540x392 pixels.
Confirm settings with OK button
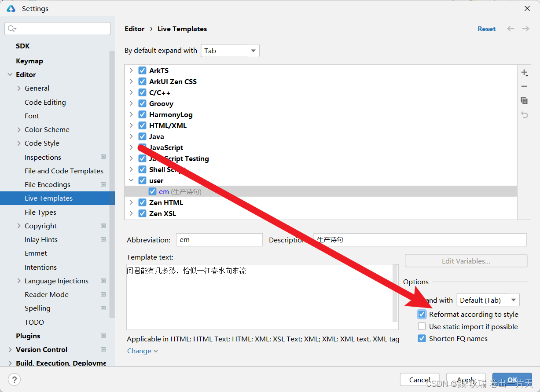tap(512, 380)
